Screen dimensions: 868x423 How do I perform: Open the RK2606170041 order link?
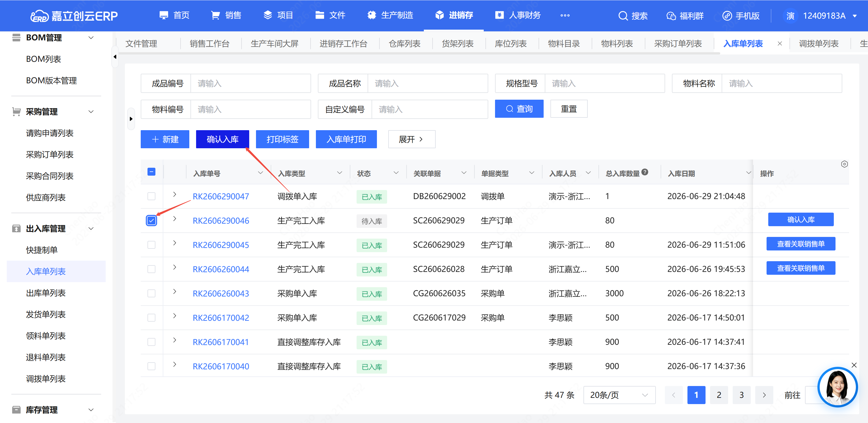coord(220,342)
